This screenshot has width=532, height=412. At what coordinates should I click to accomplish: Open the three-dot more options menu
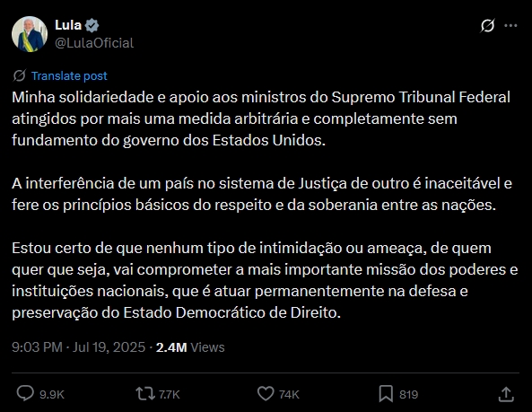(510, 25)
